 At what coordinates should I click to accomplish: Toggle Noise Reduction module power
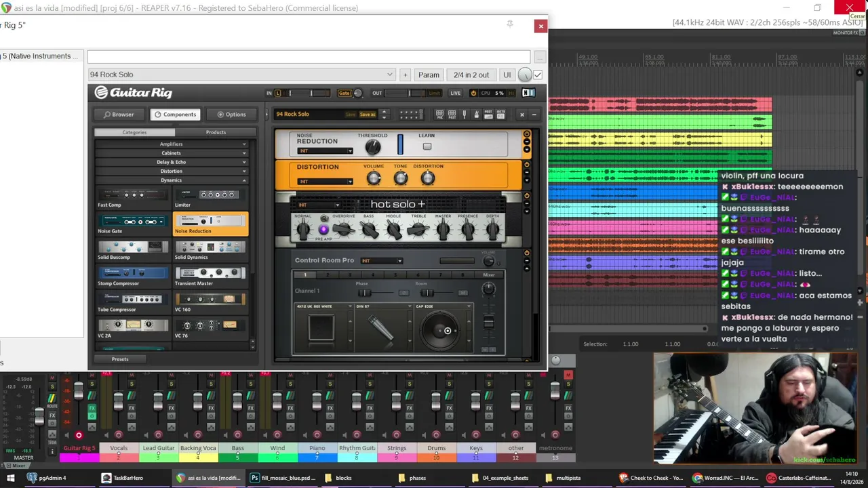[526, 134]
